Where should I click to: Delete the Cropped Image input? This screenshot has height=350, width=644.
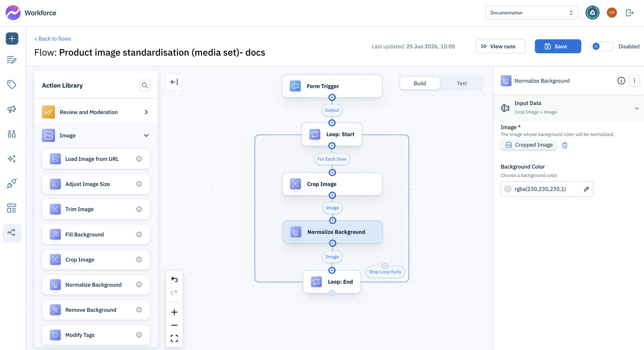pos(565,145)
